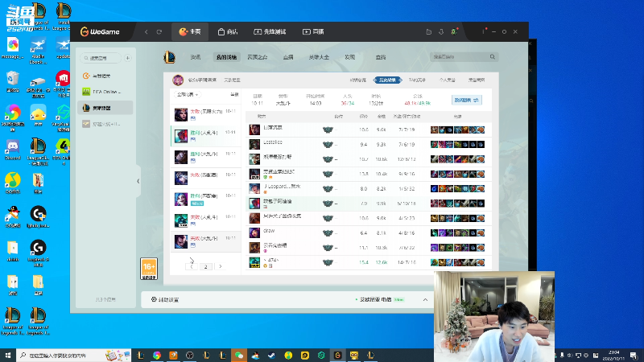Open the first sidebar entry with the orange icon
Viewport: 644px width, 362px height.
pos(105,76)
